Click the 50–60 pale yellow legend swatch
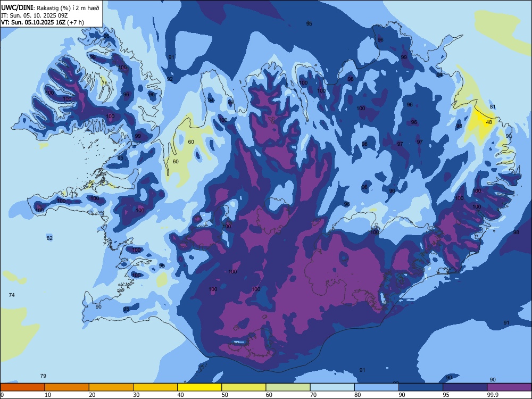The height and width of the screenshot is (399, 532). tap(244, 387)
